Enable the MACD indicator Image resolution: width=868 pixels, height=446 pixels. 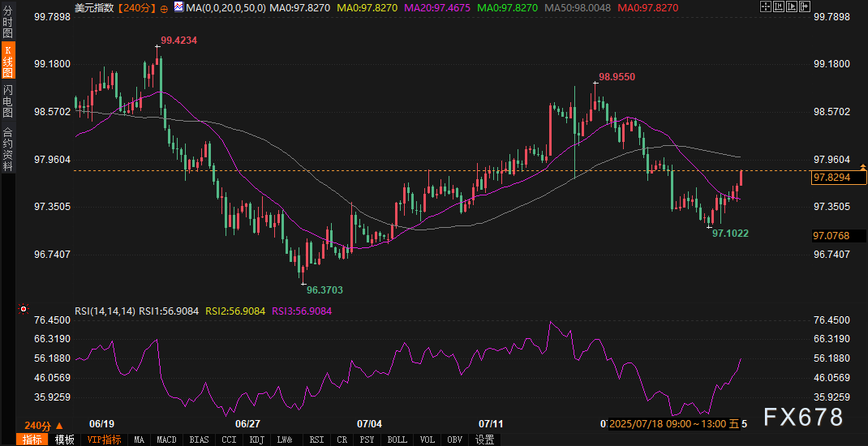pyautogui.click(x=166, y=440)
